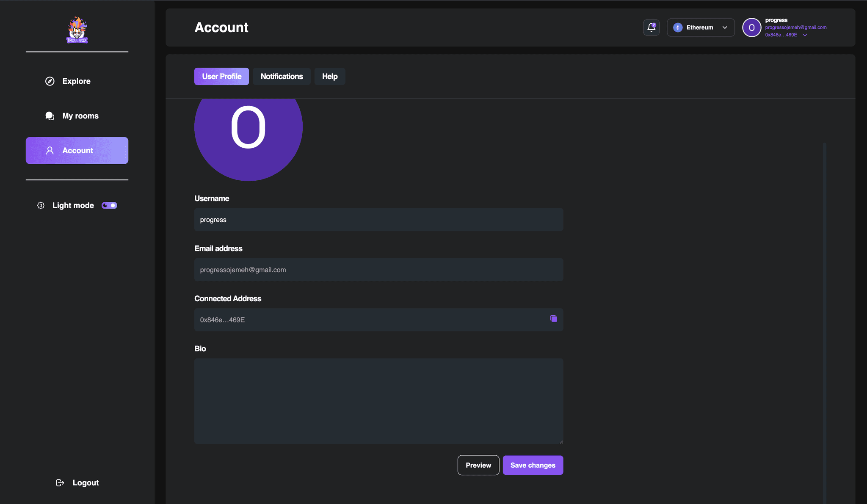Click the notification bell with badge
This screenshot has height=504, width=867.
click(652, 27)
